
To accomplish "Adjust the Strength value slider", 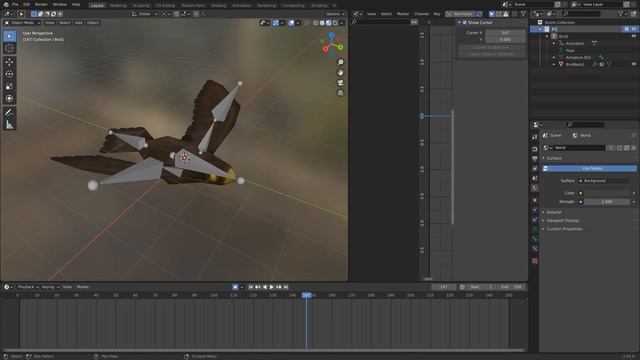I will (x=607, y=202).
